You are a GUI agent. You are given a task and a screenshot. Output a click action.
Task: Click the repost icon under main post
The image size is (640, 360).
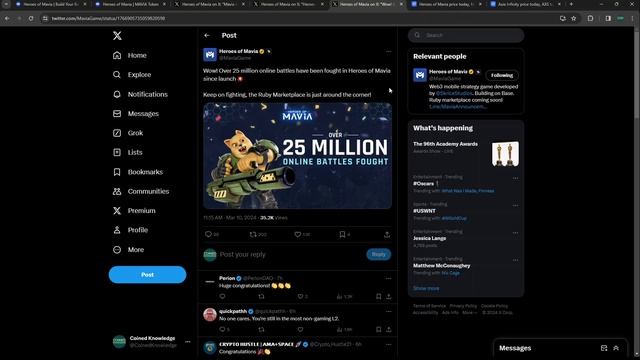253,234
